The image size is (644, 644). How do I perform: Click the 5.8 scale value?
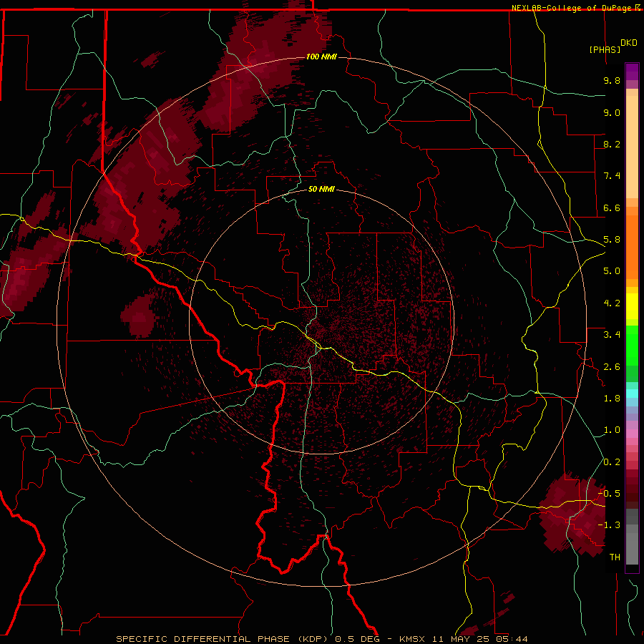coord(612,240)
